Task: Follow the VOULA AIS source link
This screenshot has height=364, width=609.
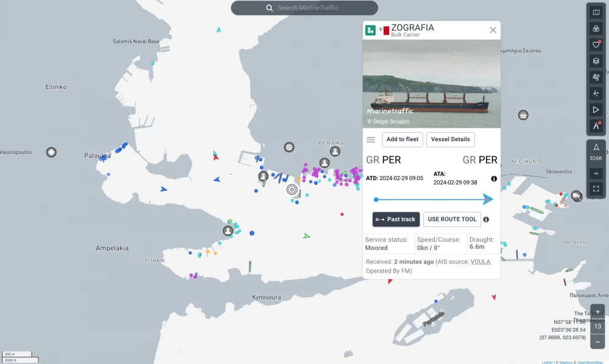Action: [481, 261]
